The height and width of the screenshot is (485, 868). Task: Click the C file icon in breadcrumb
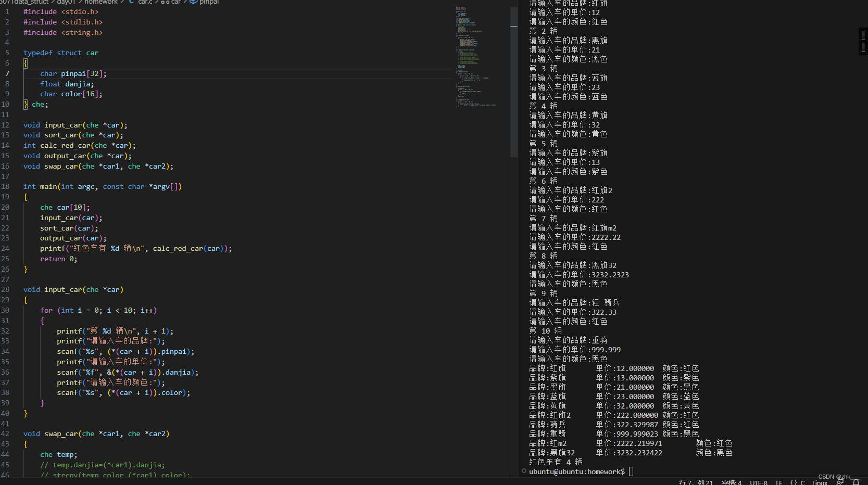click(131, 2)
